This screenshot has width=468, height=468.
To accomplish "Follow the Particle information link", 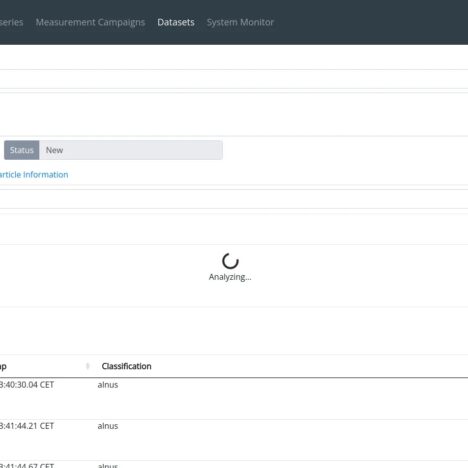I will (34, 175).
